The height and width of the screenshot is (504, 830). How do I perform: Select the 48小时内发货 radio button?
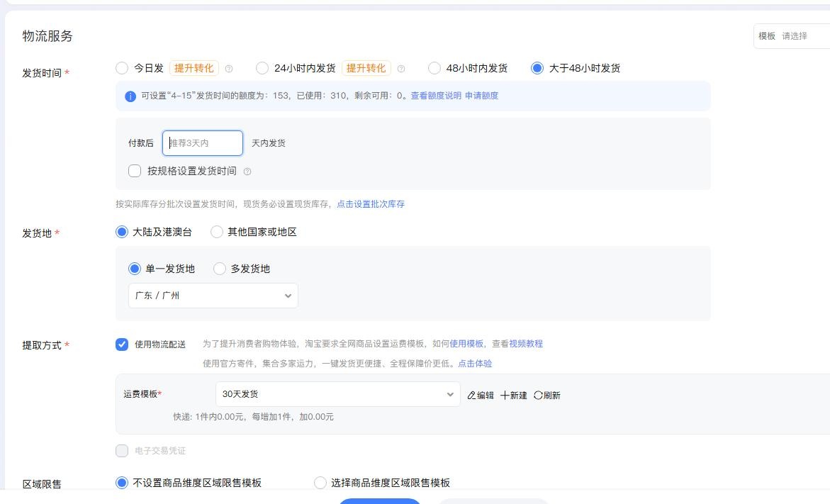click(434, 68)
